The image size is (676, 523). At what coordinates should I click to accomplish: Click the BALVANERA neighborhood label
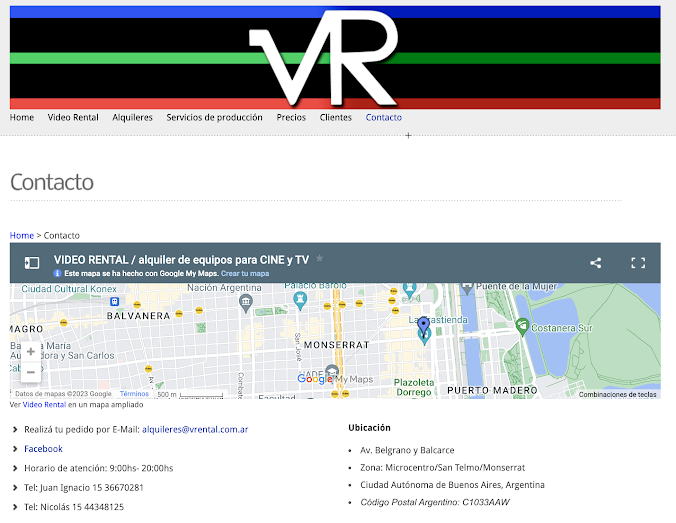138,316
